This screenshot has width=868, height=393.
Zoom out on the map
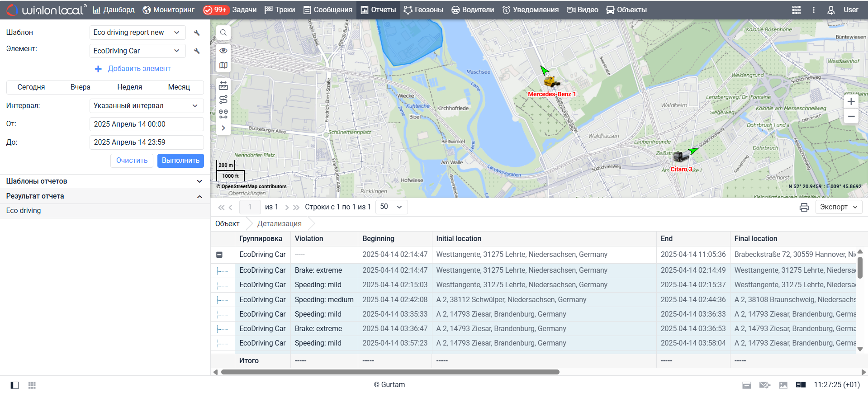(x=851, y=116)
